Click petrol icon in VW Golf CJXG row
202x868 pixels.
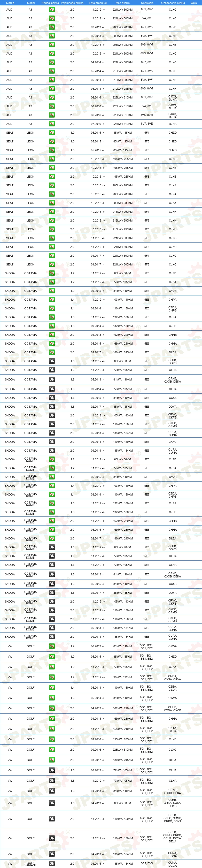tap(52, 750)
